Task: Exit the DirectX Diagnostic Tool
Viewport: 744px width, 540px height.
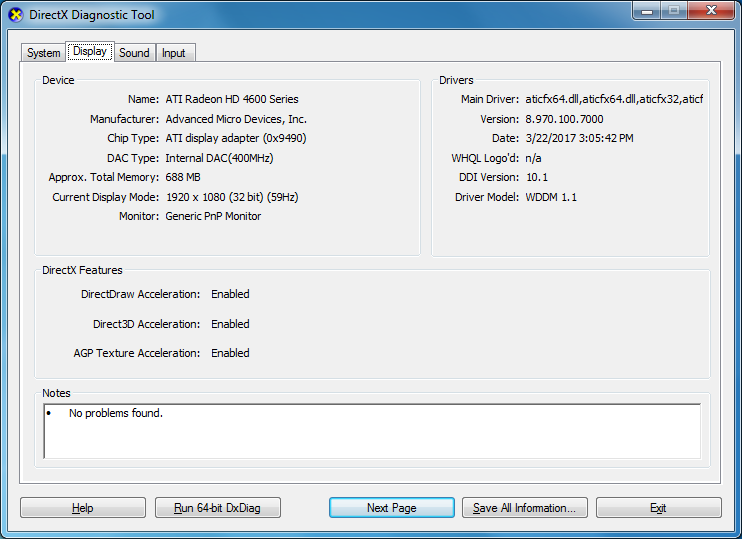Action: pos(658,508)
